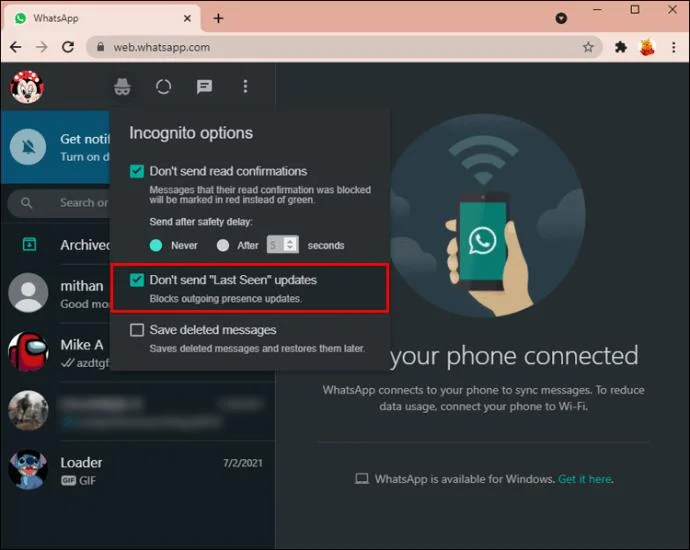The width and height of the screenshot is (690, 550).
Task: Click the Incognito options heading
Action: [x=191, y=133]
